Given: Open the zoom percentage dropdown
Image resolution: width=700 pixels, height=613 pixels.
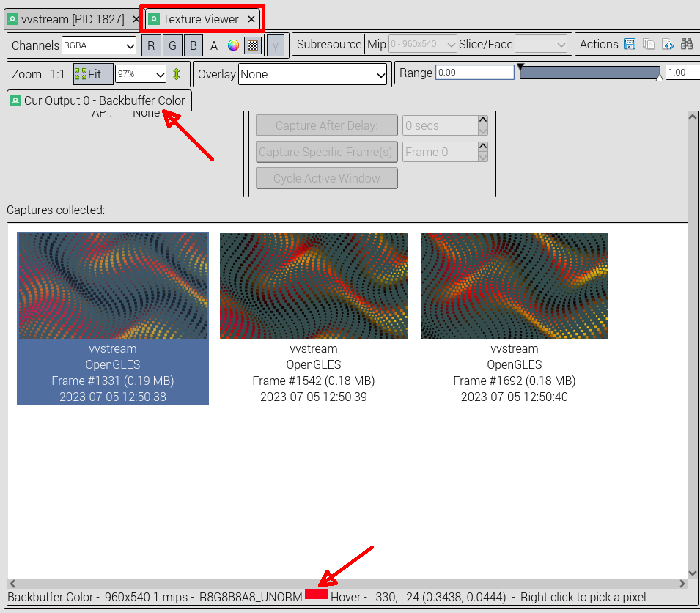Looking at the screenshot, I should point(141,73).
